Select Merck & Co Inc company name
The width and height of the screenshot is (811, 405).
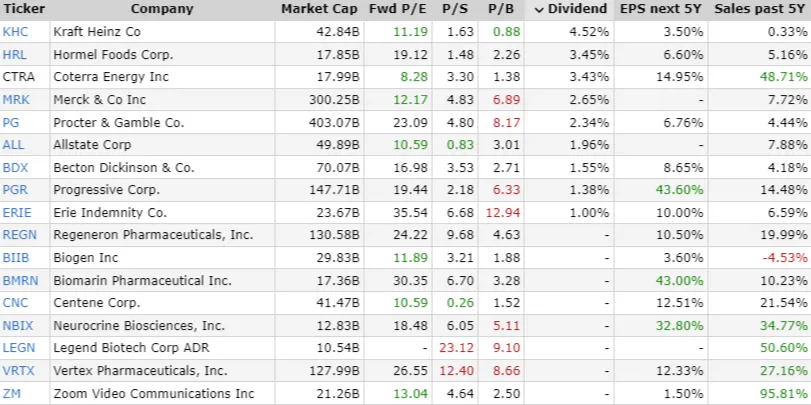[99, 100]
